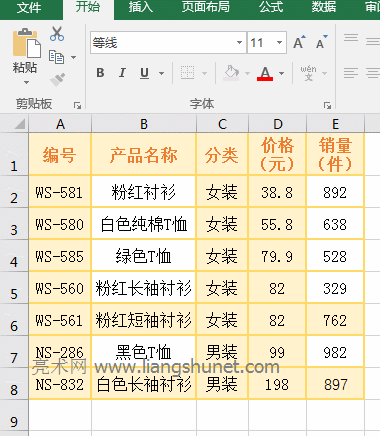The height and width of the screenshot is (436, 380).
Task: Select column D header
Action: 277,124
